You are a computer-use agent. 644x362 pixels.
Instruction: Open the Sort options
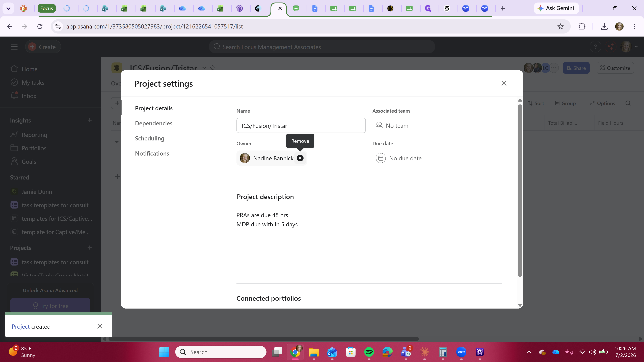pyautogui.click(x=536, y=103)
